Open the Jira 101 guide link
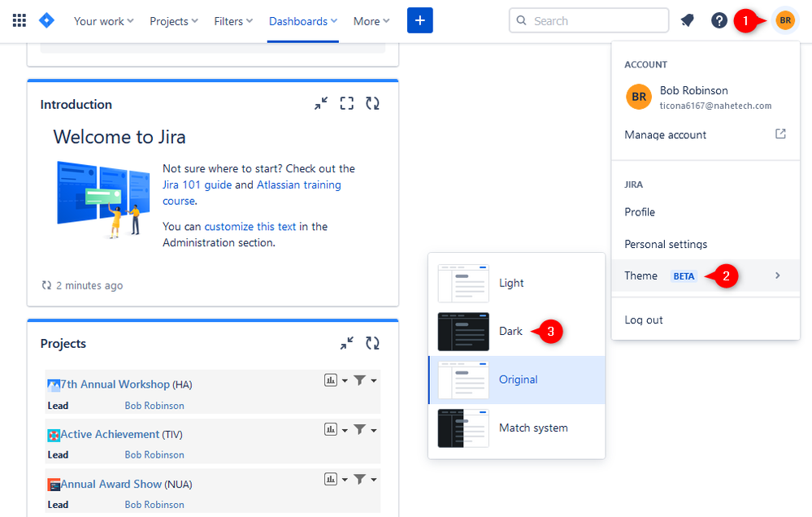The height and width of the screenshot is (517, 812). 198,185
